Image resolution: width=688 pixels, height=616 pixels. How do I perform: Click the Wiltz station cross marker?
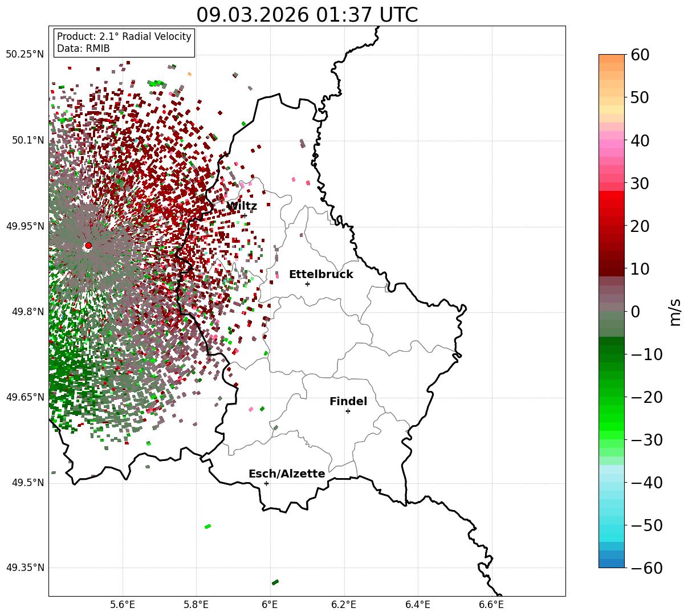(244, 216)
